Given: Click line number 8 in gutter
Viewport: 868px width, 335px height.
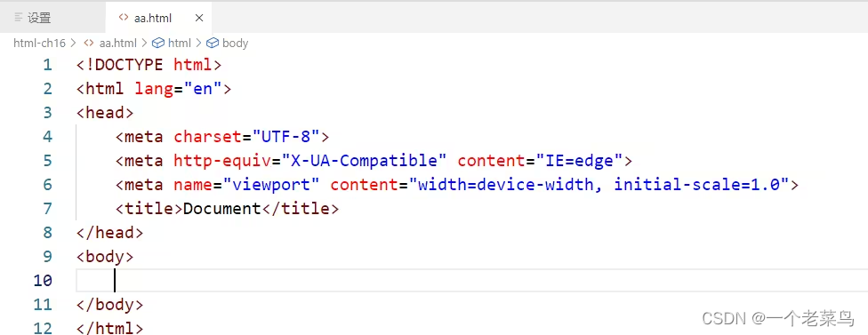Looking at the screenshot, I should (47, 233).
